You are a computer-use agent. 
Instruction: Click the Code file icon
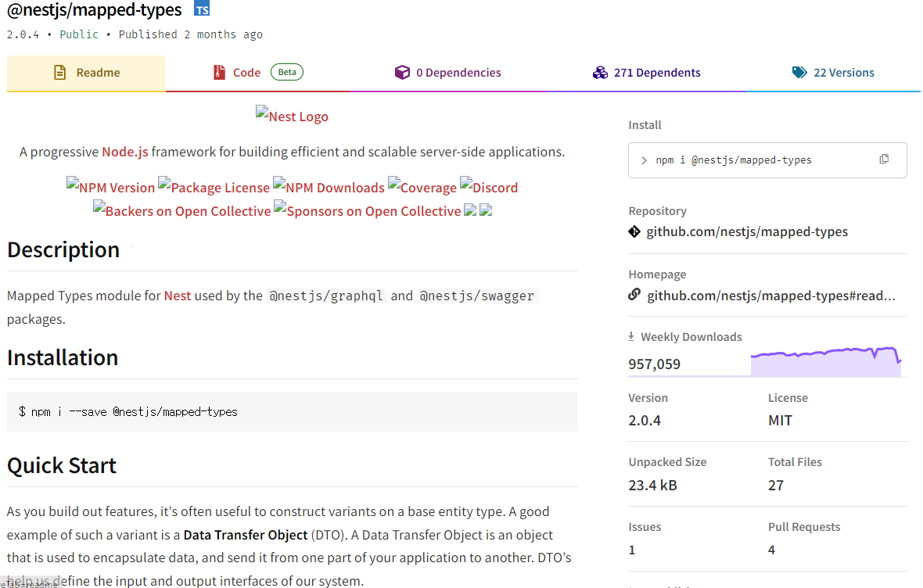(219, 73)
